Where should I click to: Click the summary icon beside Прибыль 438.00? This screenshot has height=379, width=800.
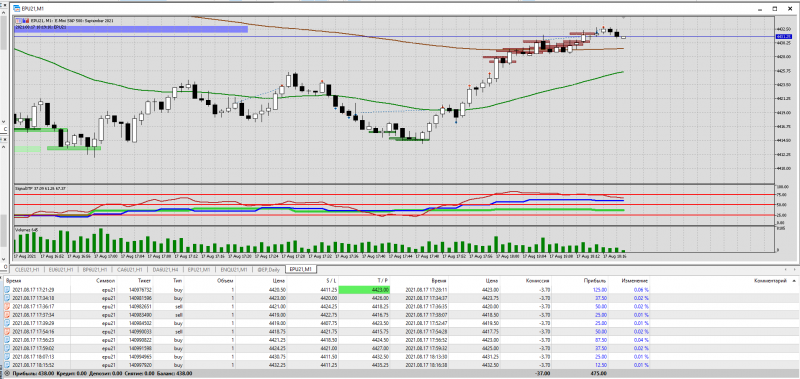(7, 374)
